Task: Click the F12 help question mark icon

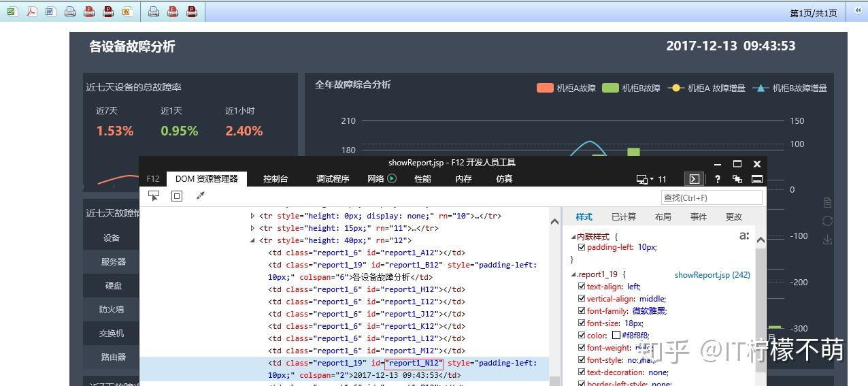Action: click(x=717, y=179)
